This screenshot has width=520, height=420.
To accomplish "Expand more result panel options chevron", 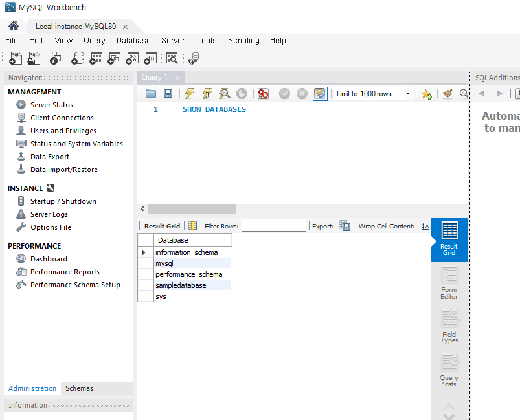I will point(449,417).
